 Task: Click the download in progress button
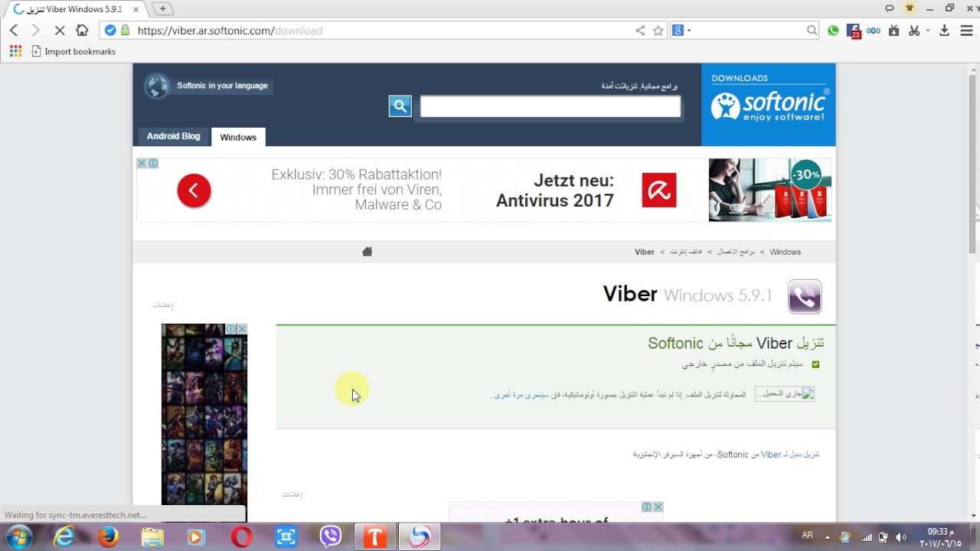(785, 393)
